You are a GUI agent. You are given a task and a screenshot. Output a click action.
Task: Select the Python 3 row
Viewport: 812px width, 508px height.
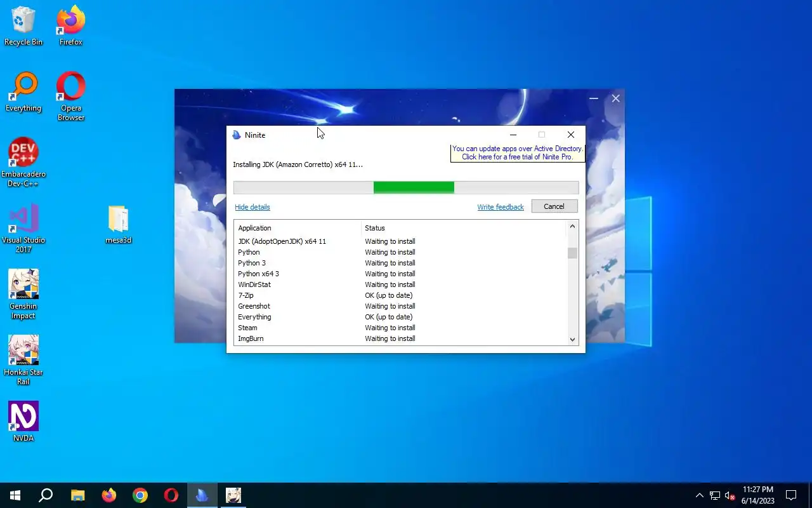400,263
